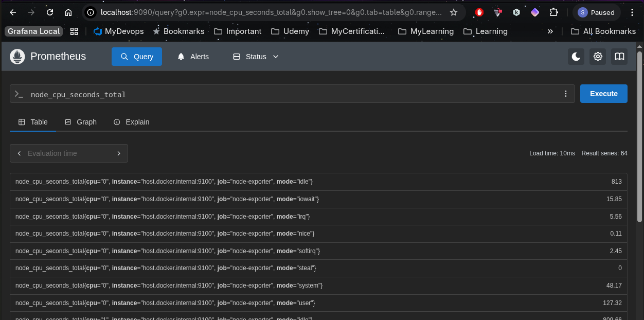Image resolution: width=644 pixels, height=320 pixels.
Task: Click the Alerts bell icon
Action: coord(181,57)
